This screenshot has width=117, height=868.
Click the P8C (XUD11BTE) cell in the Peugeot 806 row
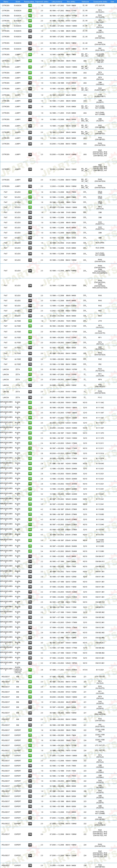[100, 725]
